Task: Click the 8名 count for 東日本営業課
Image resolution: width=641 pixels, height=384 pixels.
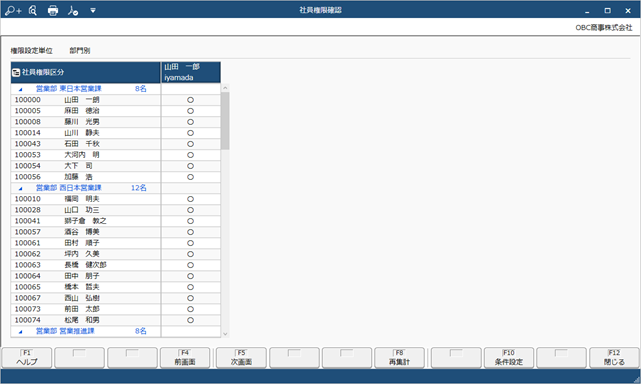Action: [141, 89]
